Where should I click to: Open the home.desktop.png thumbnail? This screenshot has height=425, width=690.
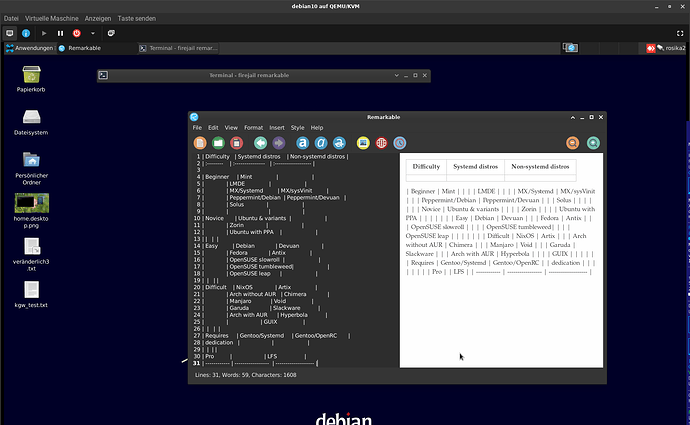(32, 203)
